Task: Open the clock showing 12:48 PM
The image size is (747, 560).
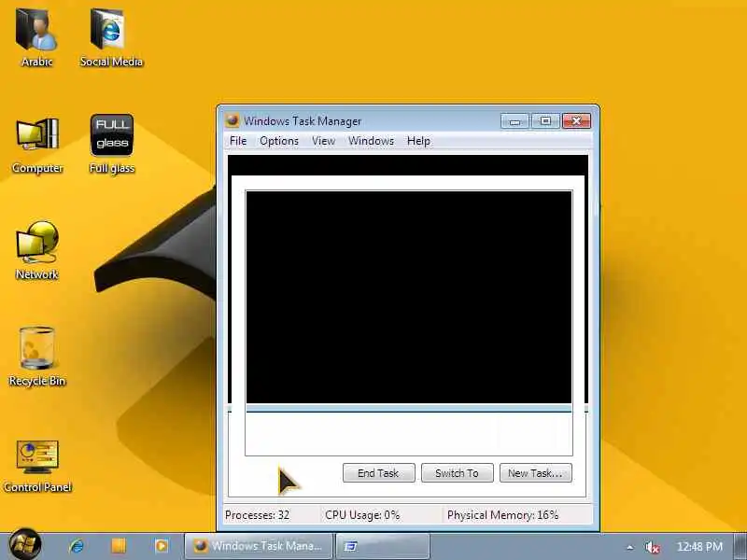Action: click(x=699, y=546)
